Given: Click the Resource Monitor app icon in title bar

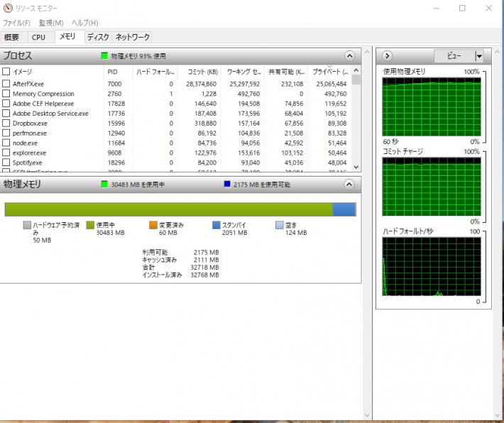Looking at the screenshot, I should [x=7, y=9].
